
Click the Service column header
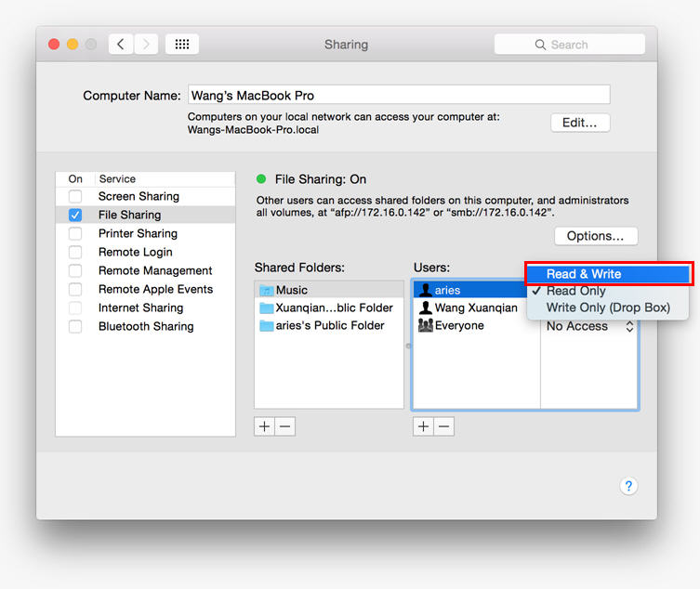[165, 179]
